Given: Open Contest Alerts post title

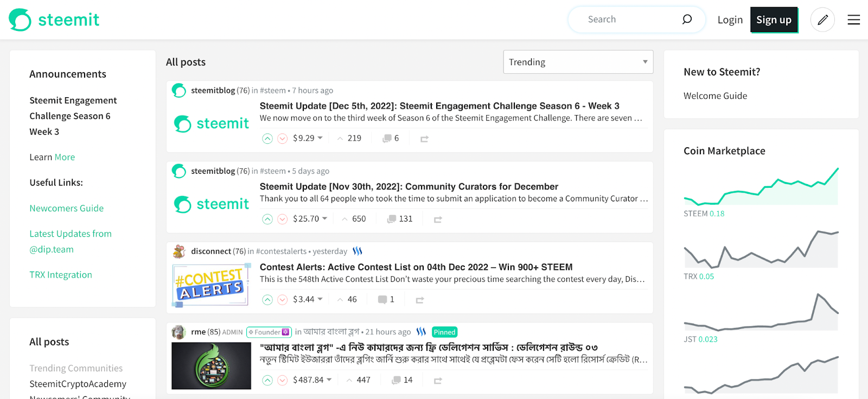Looking at the screenshot, I should coord(416,267).
